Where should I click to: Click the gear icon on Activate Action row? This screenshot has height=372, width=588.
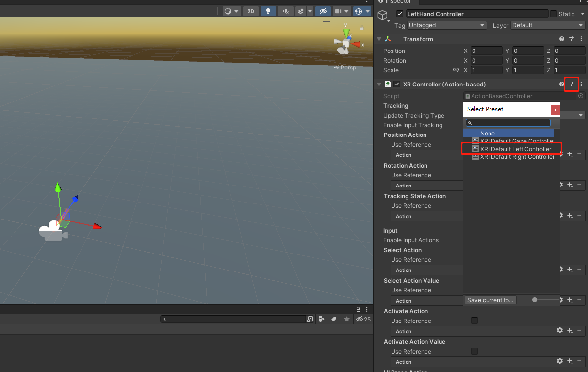560,331
